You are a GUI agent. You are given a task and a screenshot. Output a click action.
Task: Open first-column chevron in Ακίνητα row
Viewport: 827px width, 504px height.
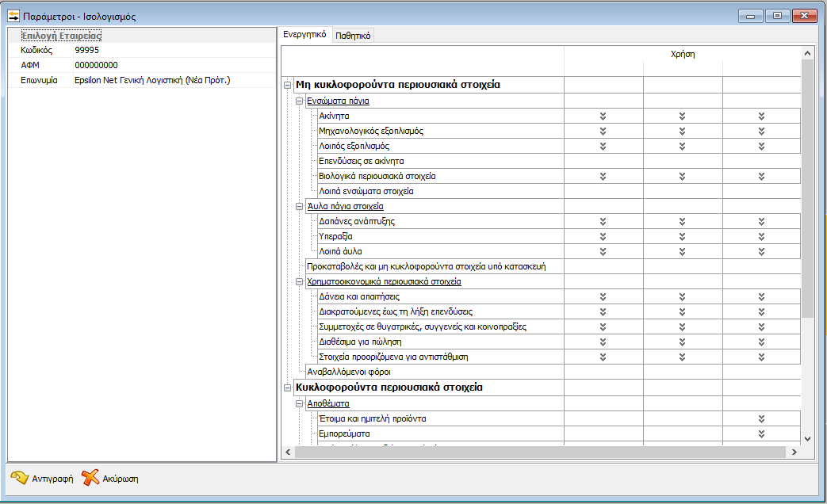(603, 116)
